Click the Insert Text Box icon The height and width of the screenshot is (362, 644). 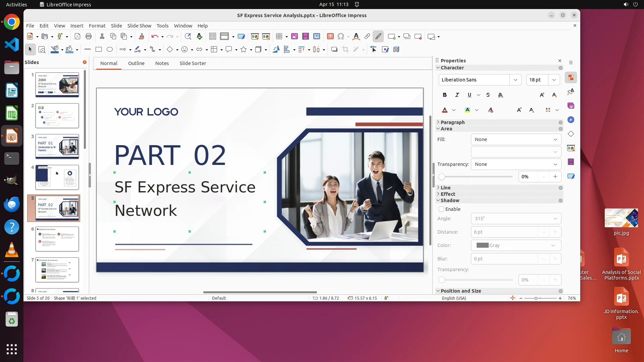[330, 36]
